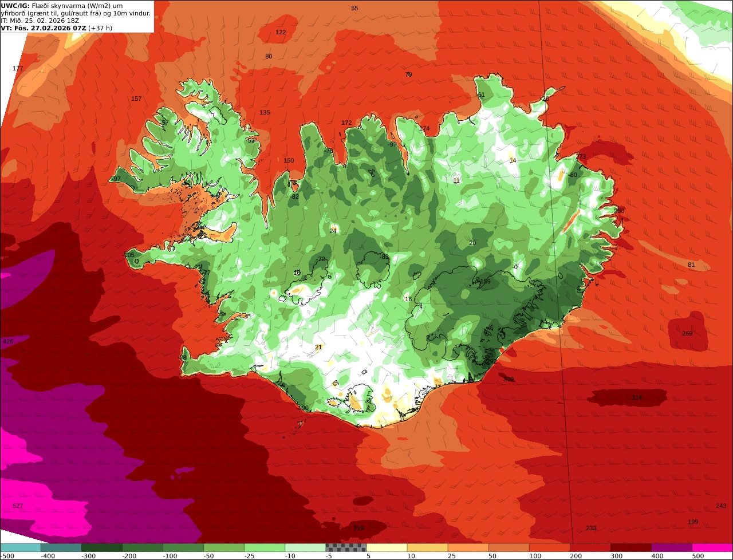This screenshot has height=560, width=733.
Task: Click the 100 to 200 red-orange legend swatch
Action: 550,547
